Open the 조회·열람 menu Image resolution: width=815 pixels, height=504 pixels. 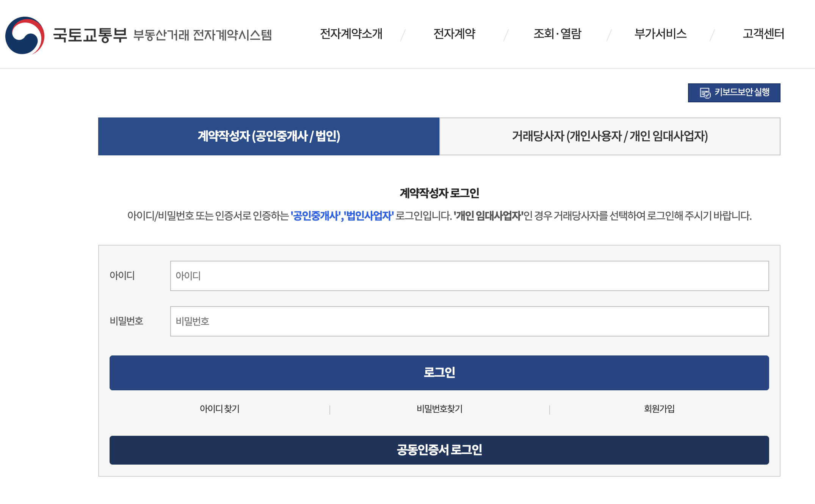coord(557,34)
